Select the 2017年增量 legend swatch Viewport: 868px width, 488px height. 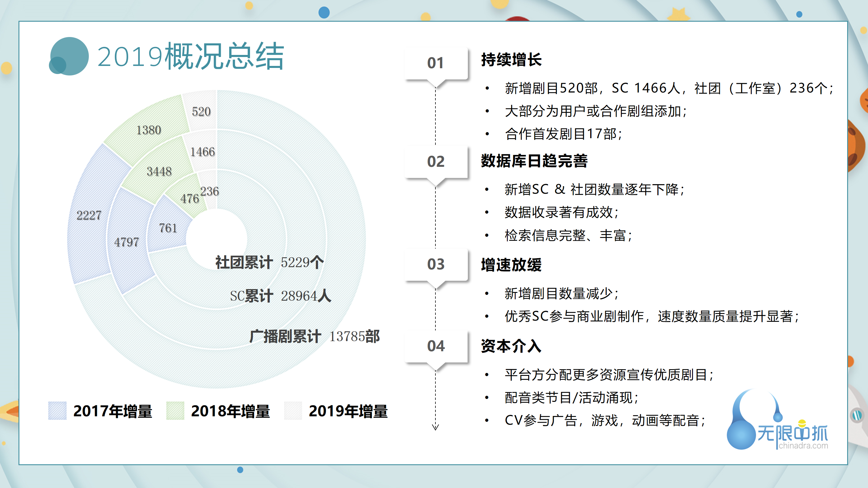coord(57,411)
